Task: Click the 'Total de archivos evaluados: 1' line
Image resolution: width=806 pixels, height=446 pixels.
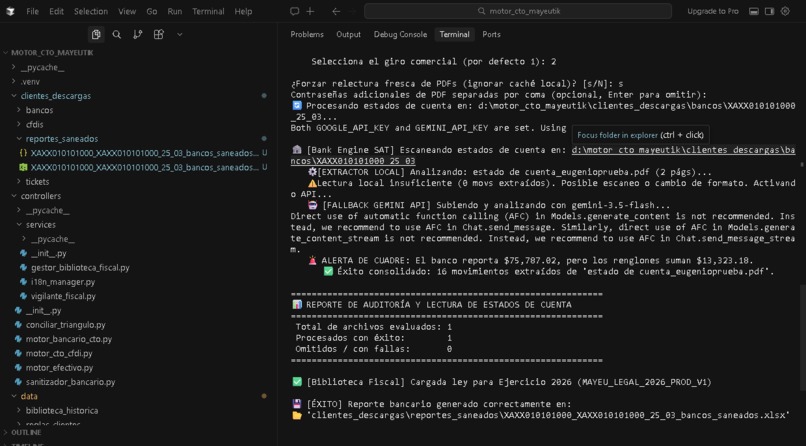Action: tap(374, 327)
